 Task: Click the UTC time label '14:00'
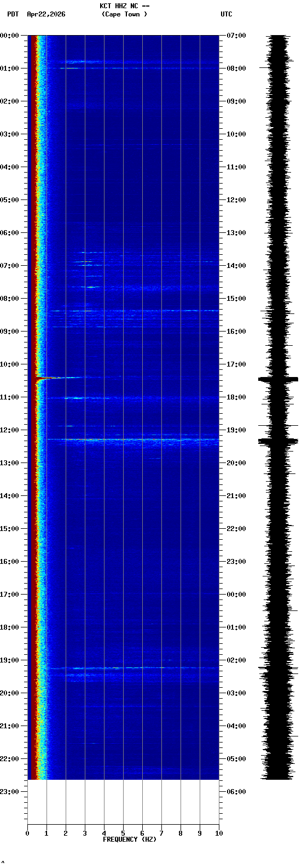[x=236, y=266]
